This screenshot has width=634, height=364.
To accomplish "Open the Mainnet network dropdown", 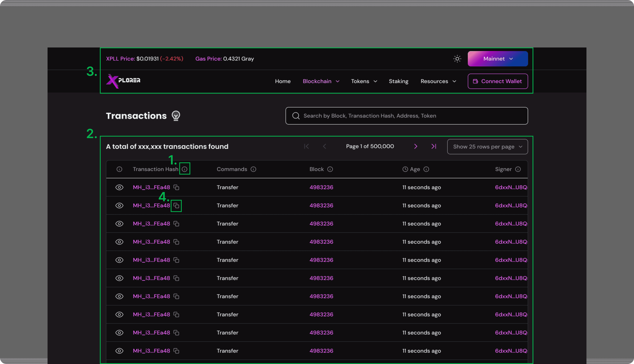I will click(498, 59).
